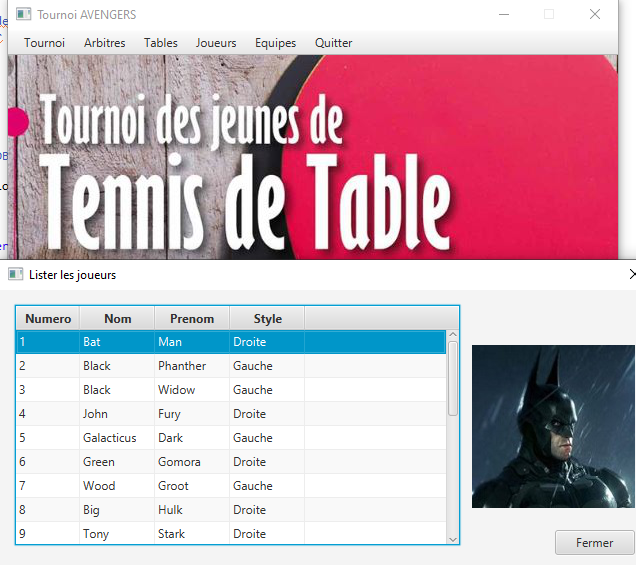Click Numero cell '8'
The height and width of the screenshot is (565, 636).
[x=48, y=509]
